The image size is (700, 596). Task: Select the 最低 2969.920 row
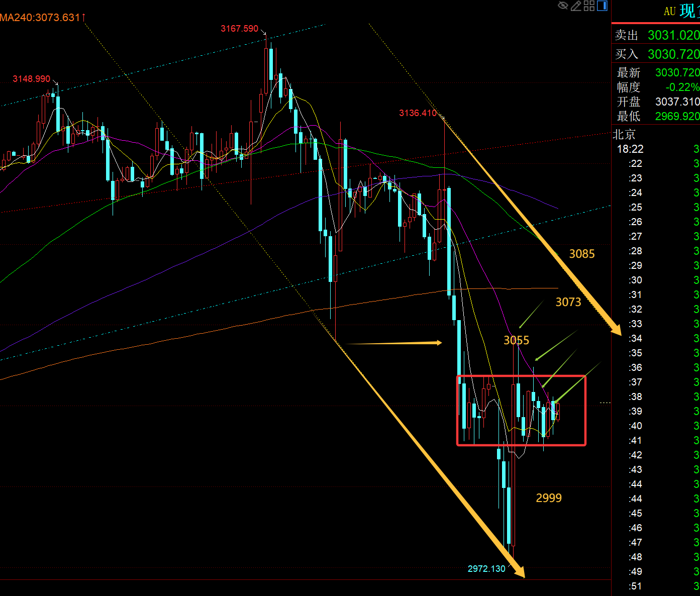pyautogui.click(x=657, y=116)
